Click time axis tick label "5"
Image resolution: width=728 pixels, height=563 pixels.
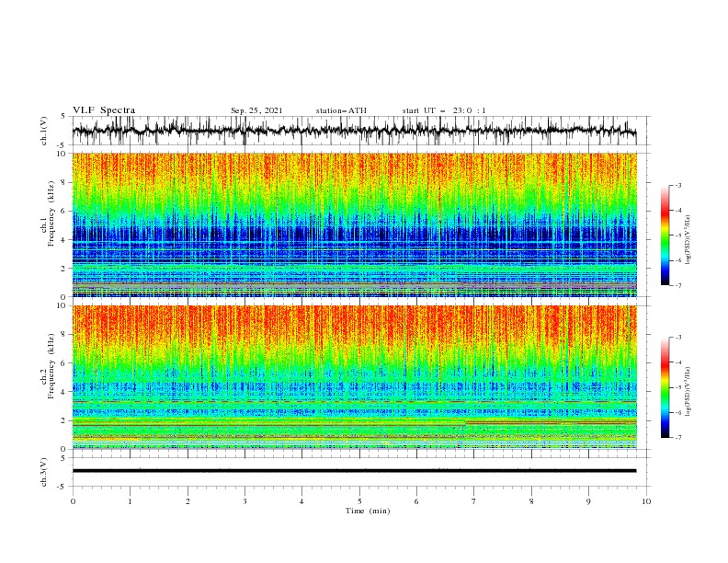coord(359,501)
